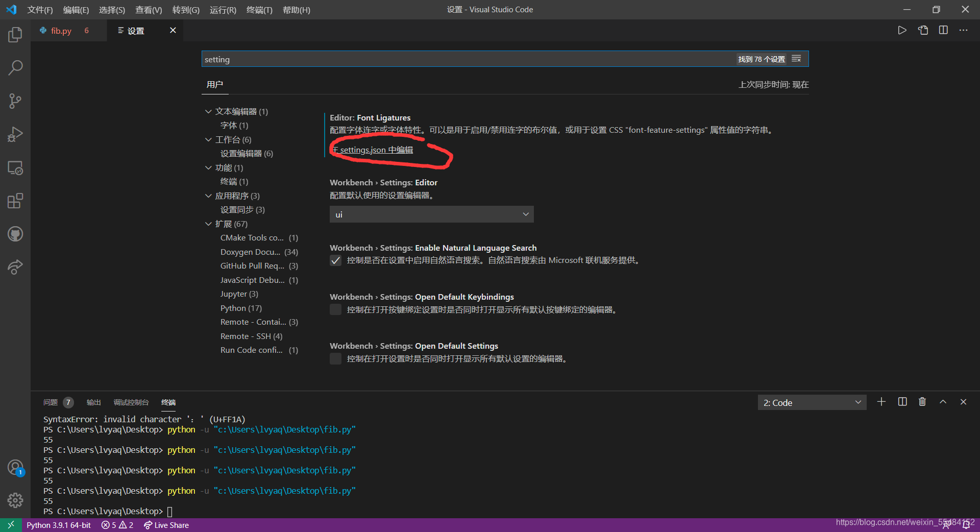The width and height of the screenshot is (980, 532).
Task: Open the 运行(R) menu
Action: (x=223, y=10)
